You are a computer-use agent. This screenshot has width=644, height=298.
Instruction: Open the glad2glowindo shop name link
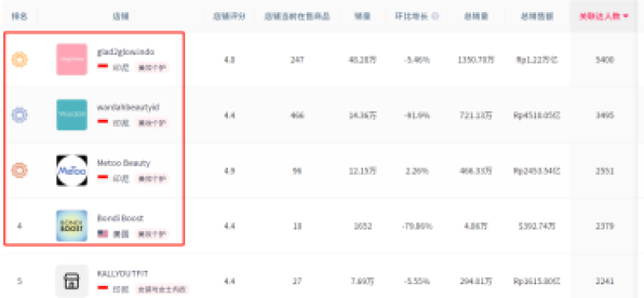pos(126,52)
